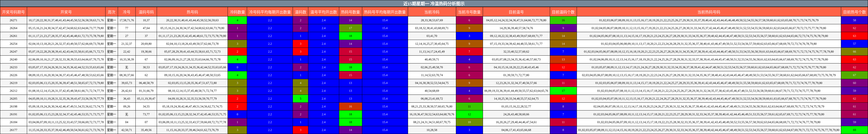868x134 pixels.
Task: Click 无 in the 冷号 cell of row 26233
Action: (127, 67)
